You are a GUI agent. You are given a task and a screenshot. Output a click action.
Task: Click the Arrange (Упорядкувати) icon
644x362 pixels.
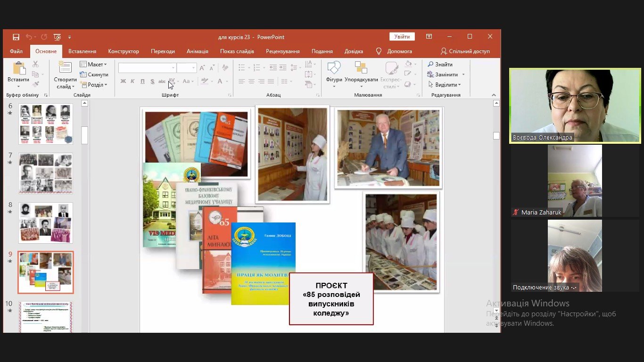(361, 69)
